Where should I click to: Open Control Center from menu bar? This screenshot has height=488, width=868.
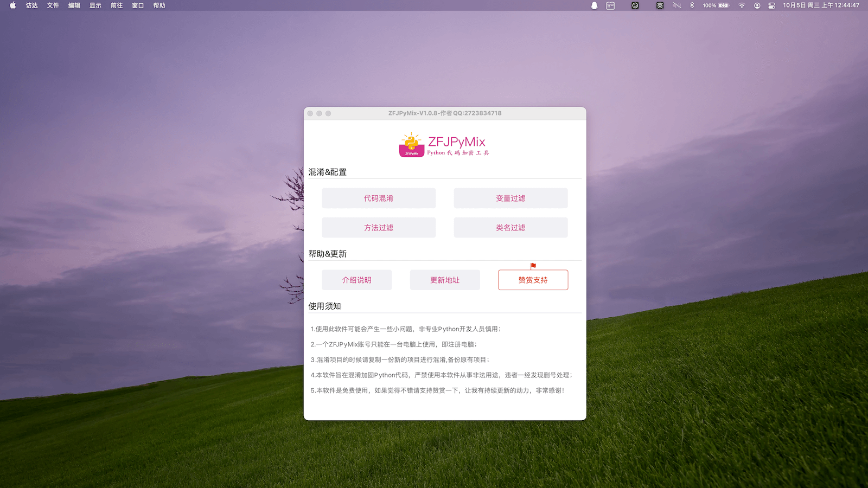coord(771,5)
